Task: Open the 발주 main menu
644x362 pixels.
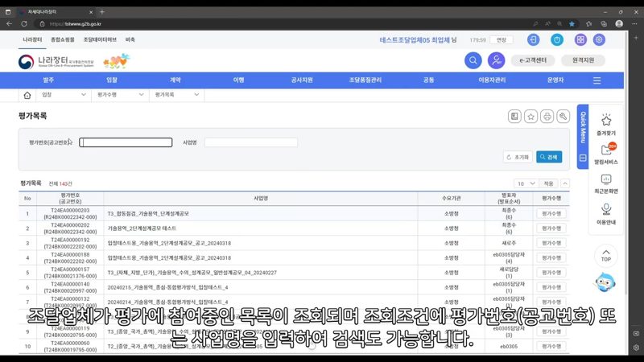Action: [48, 80]
